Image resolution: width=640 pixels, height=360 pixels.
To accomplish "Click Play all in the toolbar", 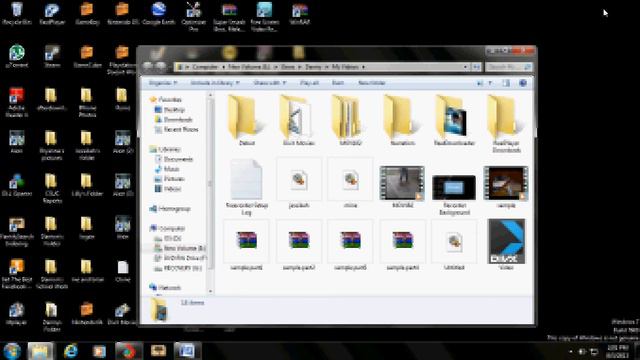I will coord(309,83).
